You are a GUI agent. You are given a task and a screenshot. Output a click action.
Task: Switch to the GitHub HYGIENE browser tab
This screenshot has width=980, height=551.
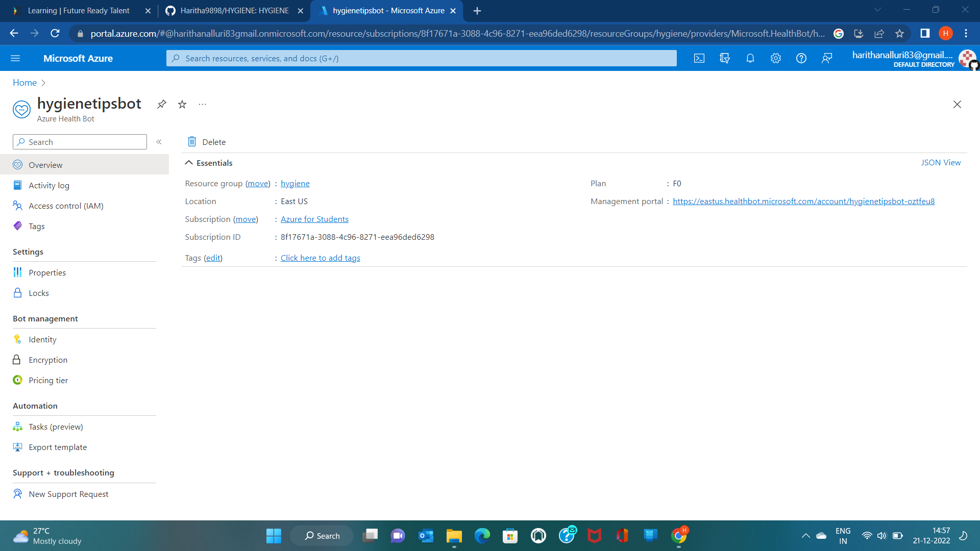click(x=234, y=11)
